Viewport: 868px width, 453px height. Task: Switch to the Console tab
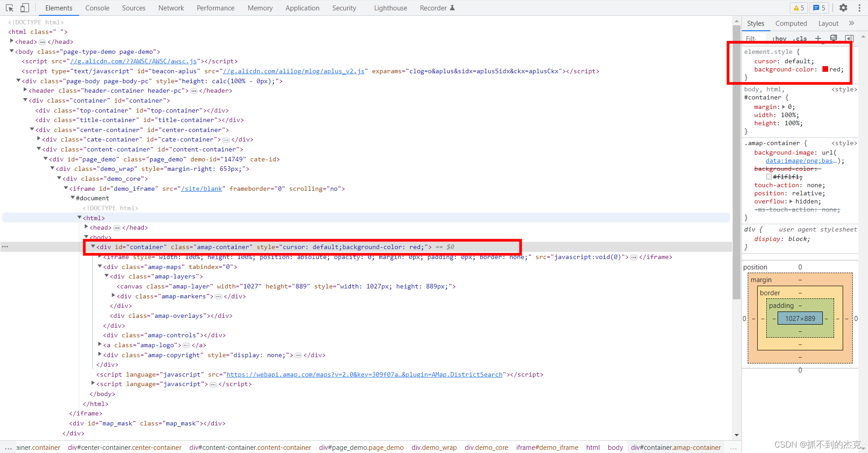pos(97,8)
